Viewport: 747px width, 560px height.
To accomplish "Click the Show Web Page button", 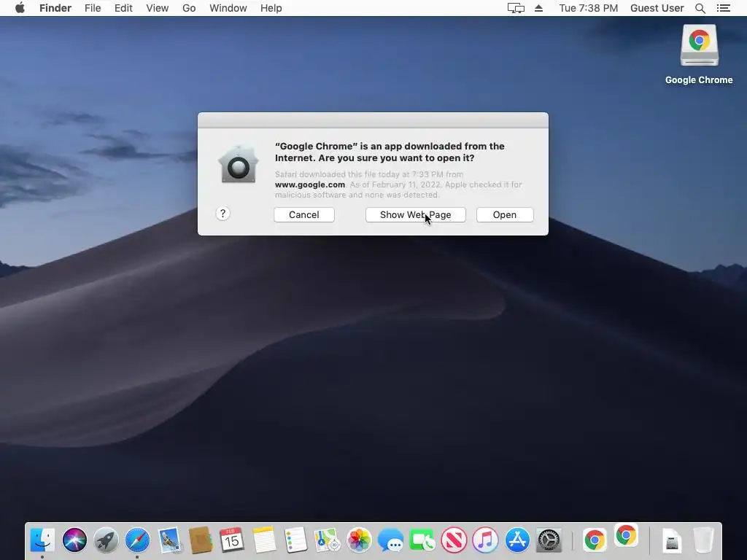I will point(415,215).
